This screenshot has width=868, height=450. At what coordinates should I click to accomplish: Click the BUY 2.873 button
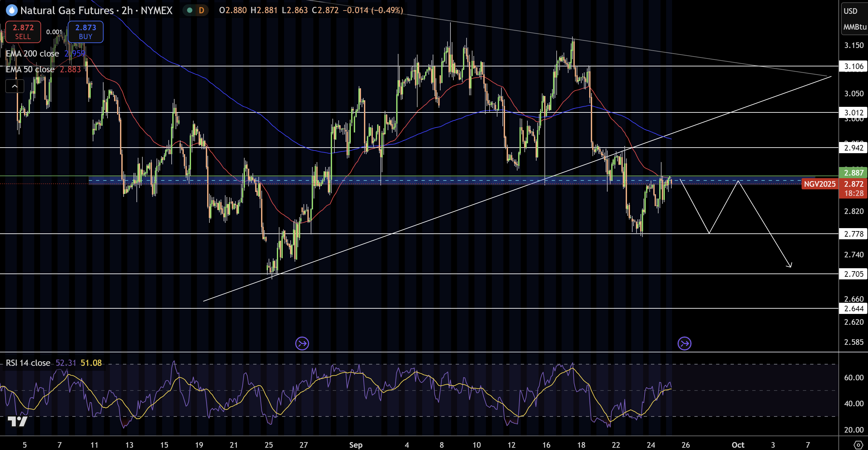tap(85, 32)
